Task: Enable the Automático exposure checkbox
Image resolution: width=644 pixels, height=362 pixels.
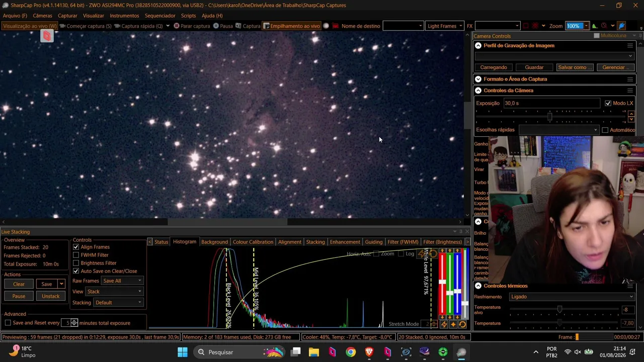Action: click(x=605, y=130)
